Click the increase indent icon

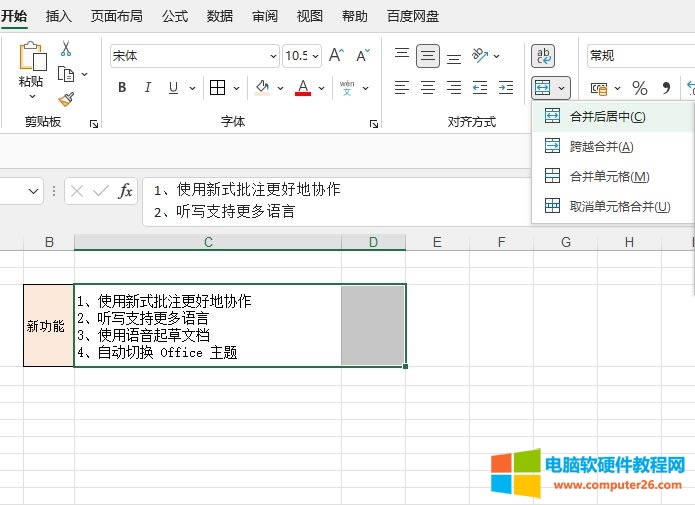tap(506, 88)
